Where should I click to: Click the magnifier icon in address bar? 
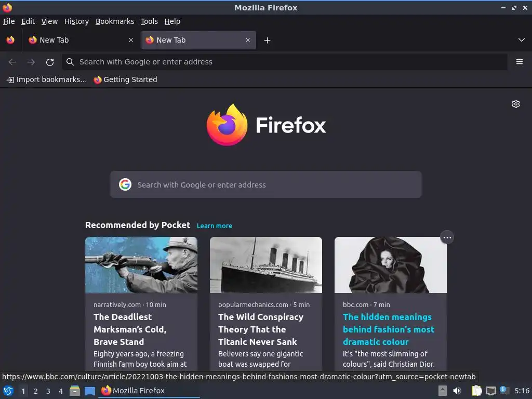coord(70,62)
